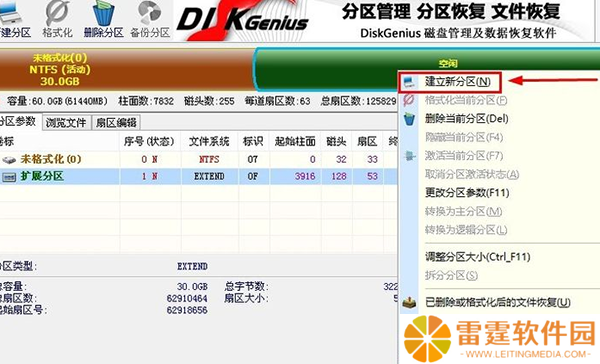
Task: Click the Delete Partition (删除分区) trash icon
Action: (x=103, y=14)
